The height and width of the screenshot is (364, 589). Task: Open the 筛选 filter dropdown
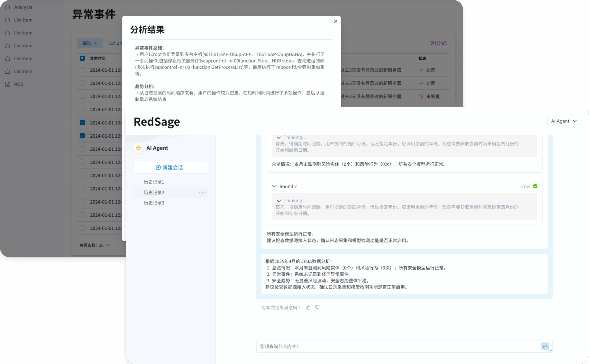click(x=90, y=43)
